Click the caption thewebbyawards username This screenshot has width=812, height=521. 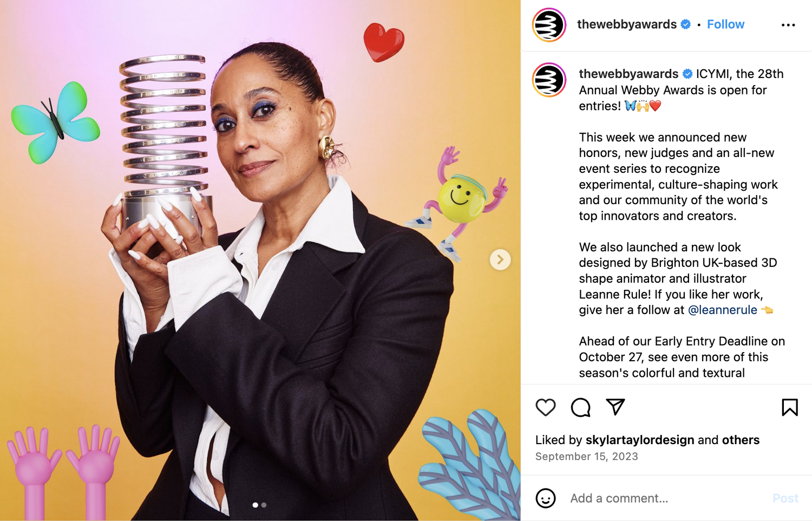(628, 74)
